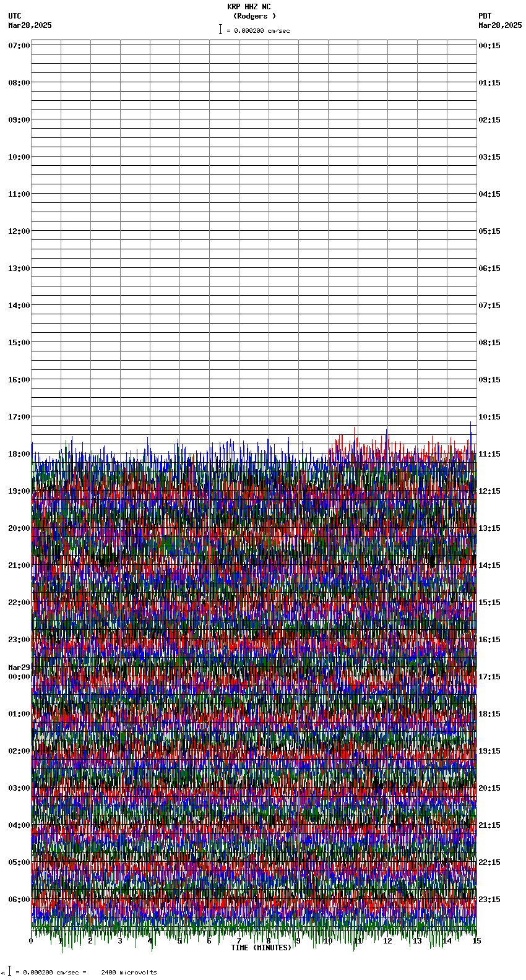The height and width of the screenshot is (980, 526).
Task: Click the (Rodgers) station name label
Action: click(x=254, y=16)
